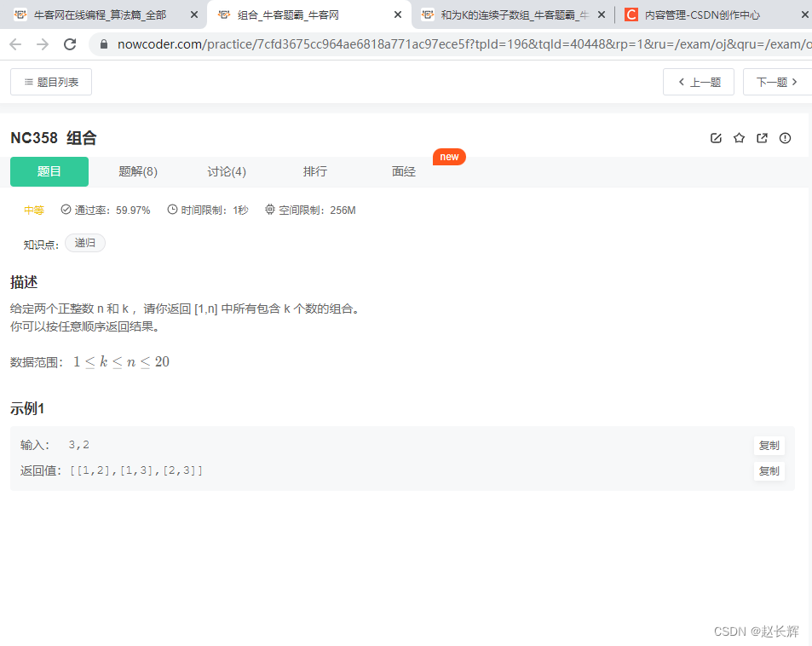
Task: Go to the previous problem with 上一题
Action: [x=698, y=81]
